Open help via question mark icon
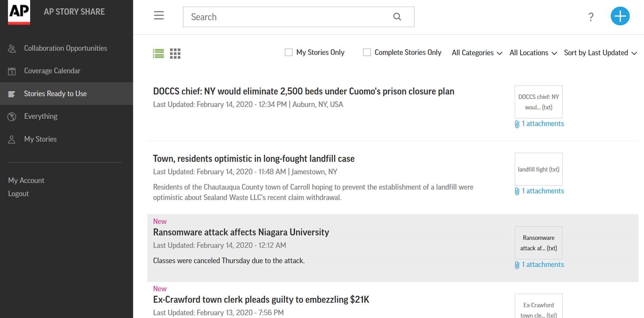 click(x=591, y=17)
